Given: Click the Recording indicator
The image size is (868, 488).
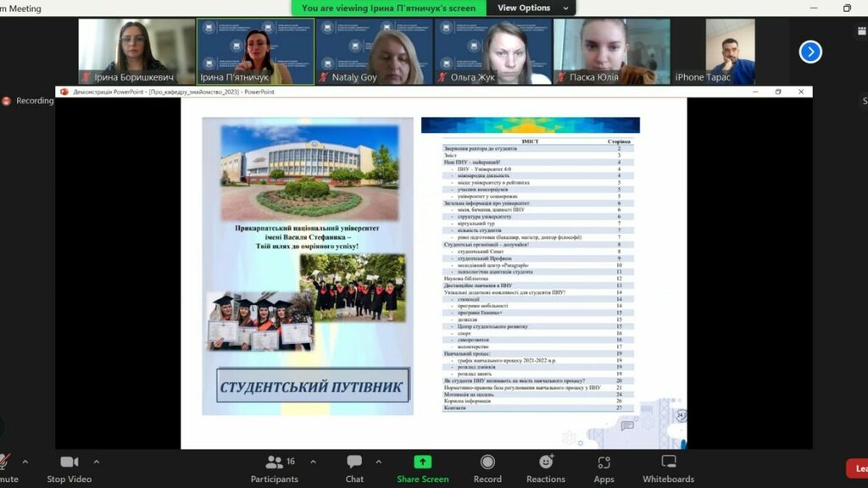Looking at the screenshot, I should tap(28, 100).
